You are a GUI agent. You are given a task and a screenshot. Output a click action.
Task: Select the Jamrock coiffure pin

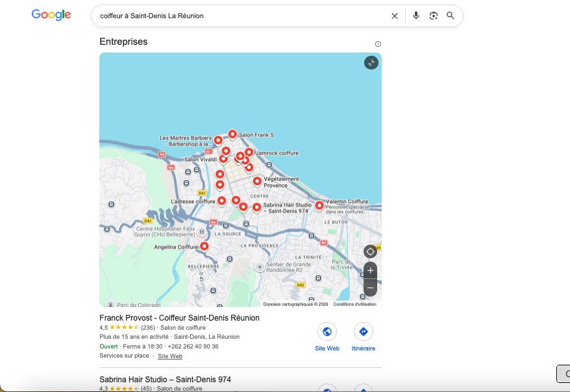click(249, 152)
